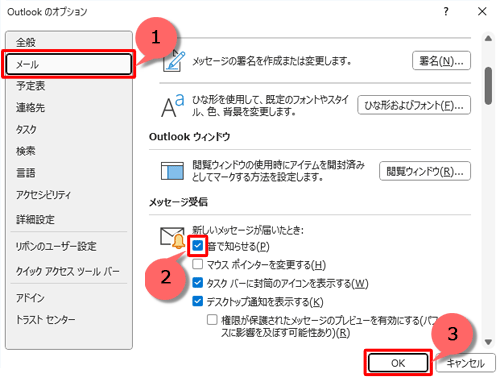Click the scrollbar down arrow

click(488, 342)
